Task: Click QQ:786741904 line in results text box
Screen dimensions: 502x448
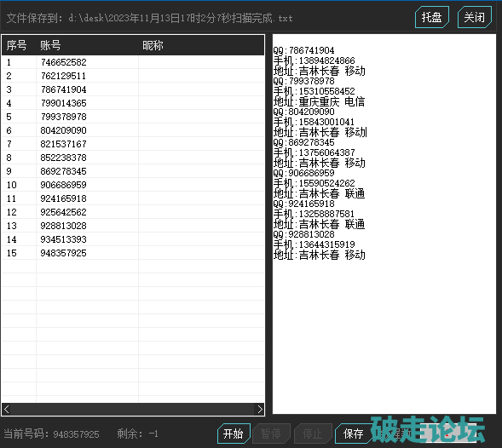Action: (303, 50)
